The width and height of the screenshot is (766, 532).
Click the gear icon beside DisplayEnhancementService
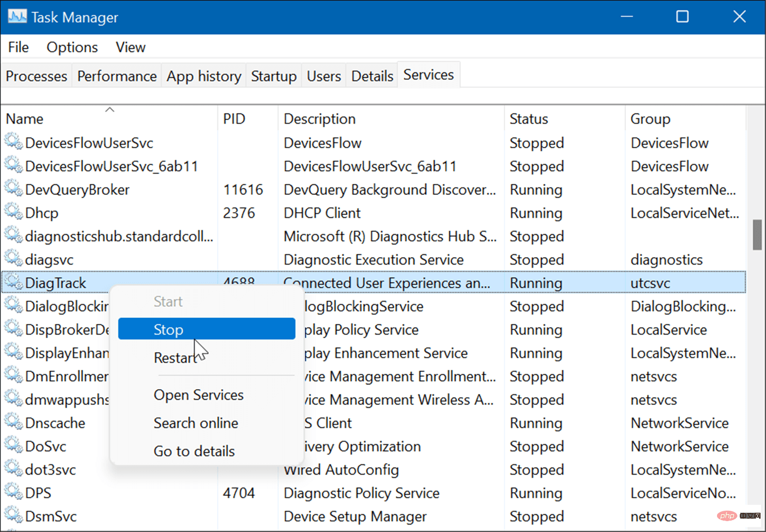click(x=14, y=352)
